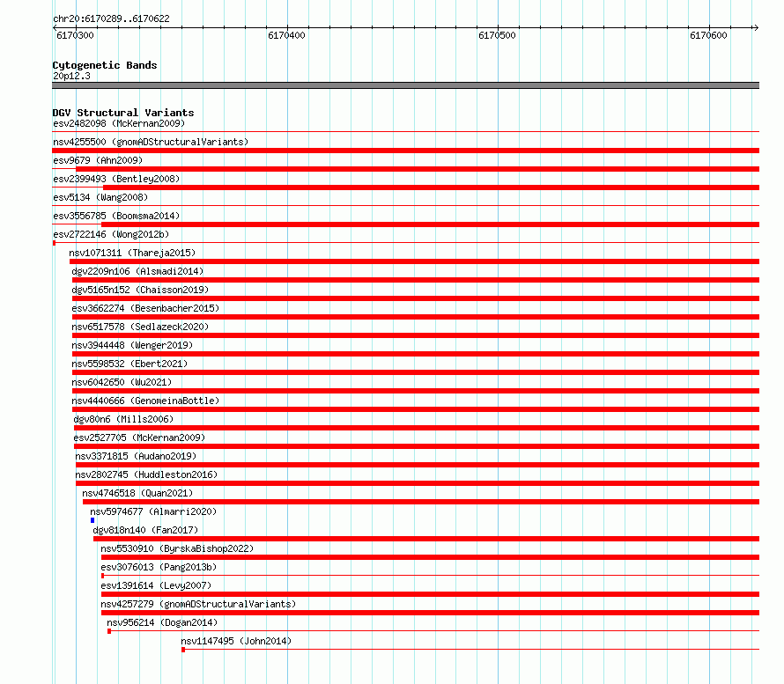784x684 pixels.
Task: Click nsv5598532 (Ebert2021) variant label
Action: 129,364
